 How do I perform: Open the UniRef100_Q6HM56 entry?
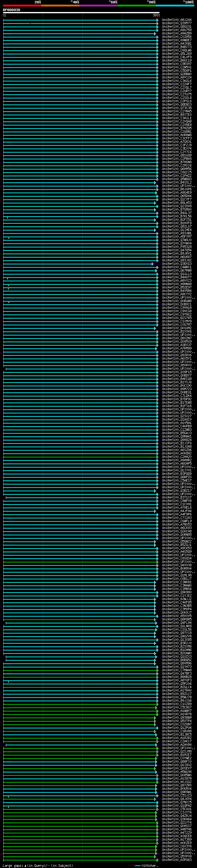coord(177,169)
